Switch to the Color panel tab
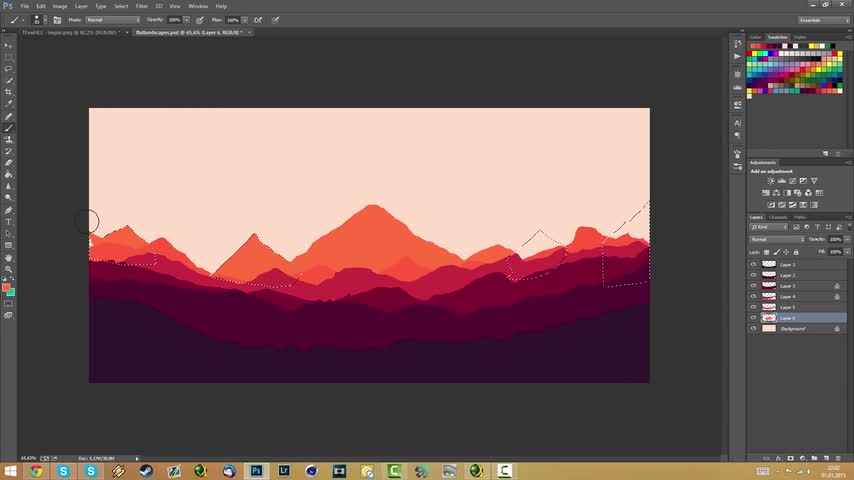Viewport: 854px width, 480px height. coord(755,37)
